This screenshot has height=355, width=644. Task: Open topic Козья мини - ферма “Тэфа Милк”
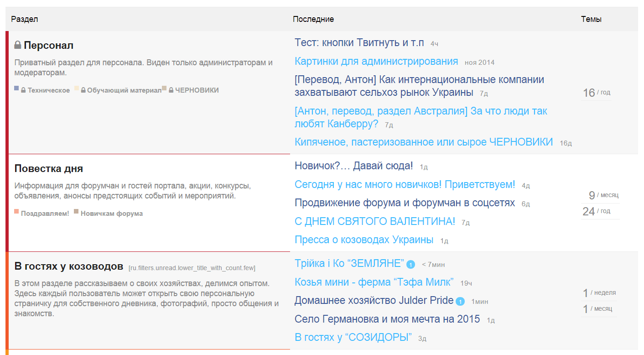coord(374,282)
